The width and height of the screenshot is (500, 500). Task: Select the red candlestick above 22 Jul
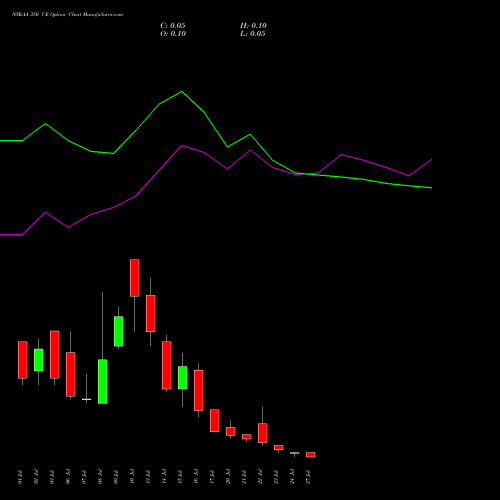(x=263, y=433)
